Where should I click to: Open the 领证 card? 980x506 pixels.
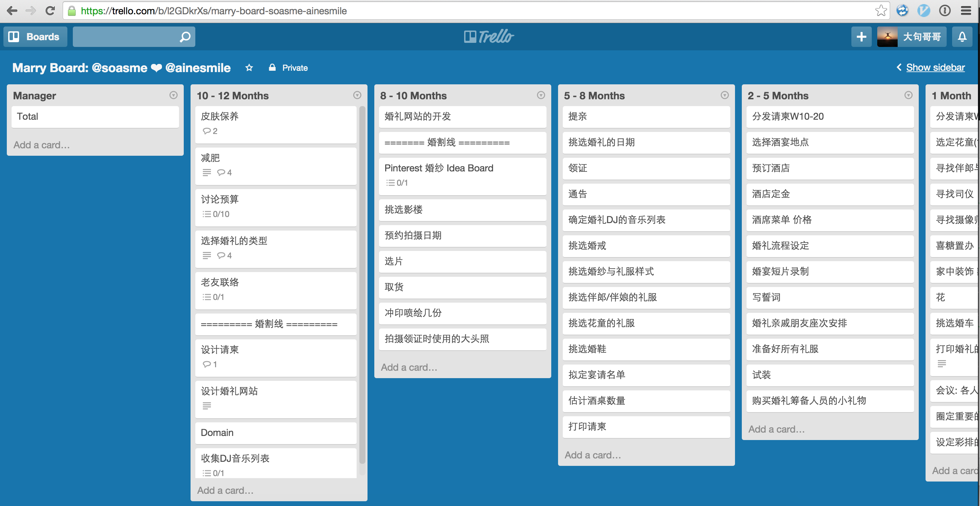tap(647, 168)
